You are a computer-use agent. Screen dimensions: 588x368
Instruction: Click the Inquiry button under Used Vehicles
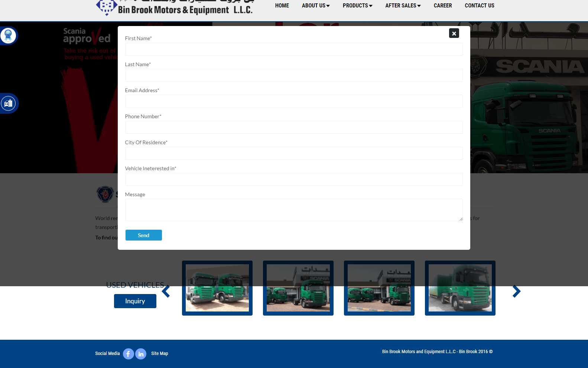(135, 301)
